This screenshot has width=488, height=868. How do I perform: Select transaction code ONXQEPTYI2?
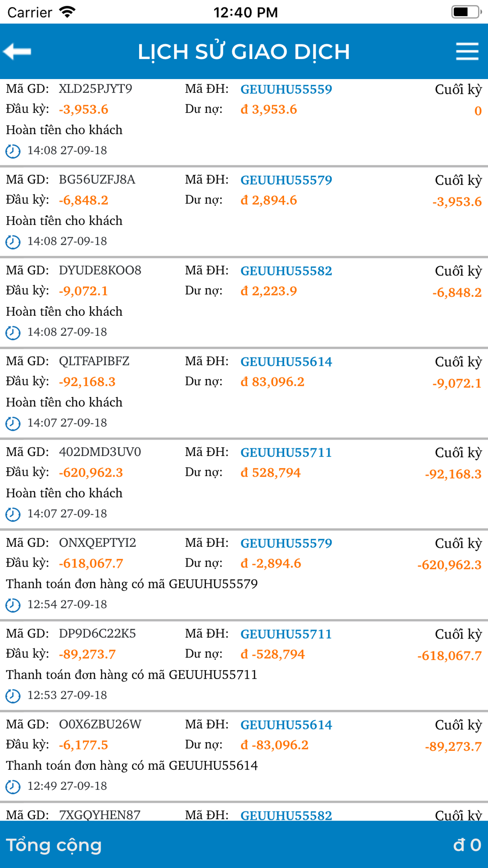coord(98,543)
